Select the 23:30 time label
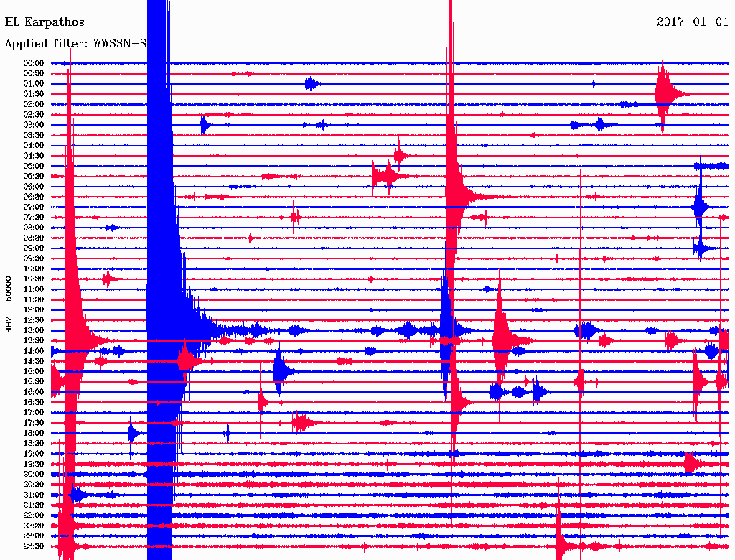Image resolution: width=735 pixels, height=560 pixels. [34, 546]
